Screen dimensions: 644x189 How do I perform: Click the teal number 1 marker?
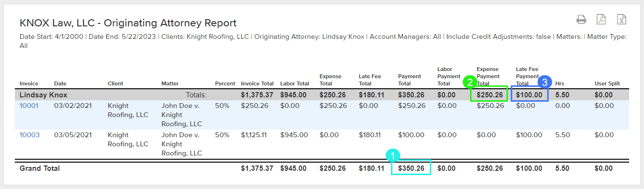tap(392, 155)
